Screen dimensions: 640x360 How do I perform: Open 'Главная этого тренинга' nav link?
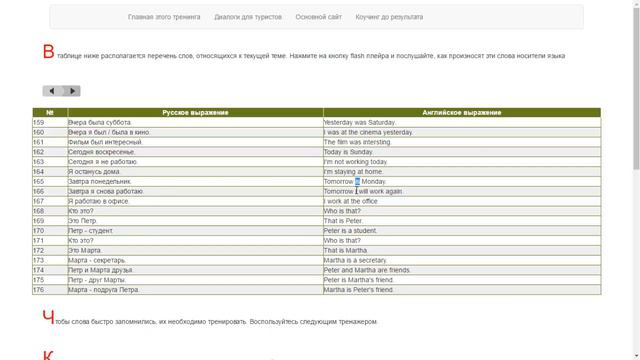164,17
